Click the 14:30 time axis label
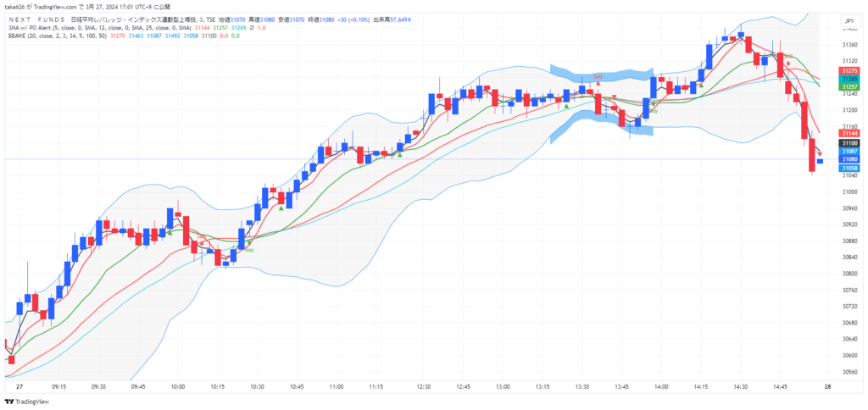The width and height of the screenshot is (868, 410). point(740,386)
